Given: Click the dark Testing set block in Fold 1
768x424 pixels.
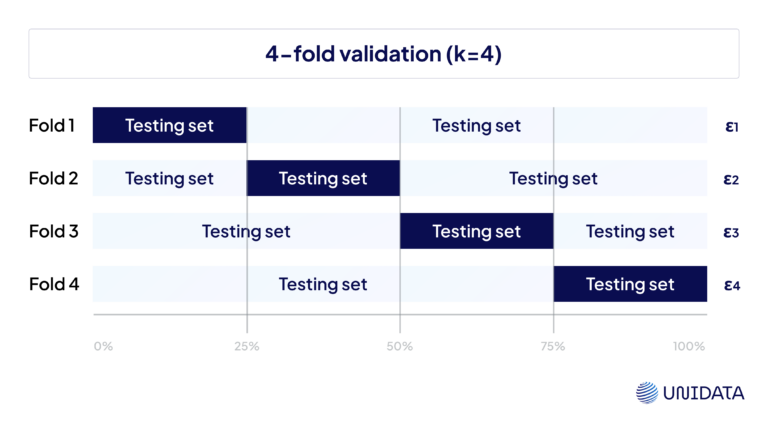Looking at the screenshot, I should coord(169,125).
